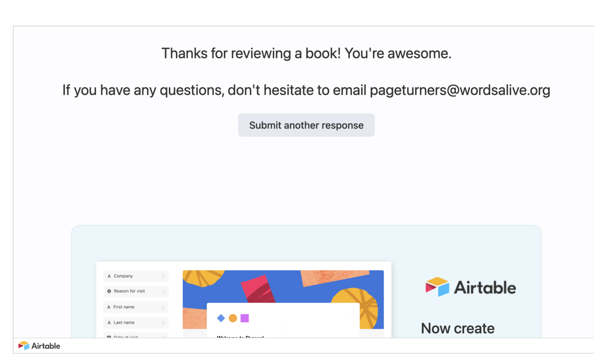Click the 'Thanks for reviewing a book!' message
Image resolution: width=594 pixels, height=364 pixels.
251,53
